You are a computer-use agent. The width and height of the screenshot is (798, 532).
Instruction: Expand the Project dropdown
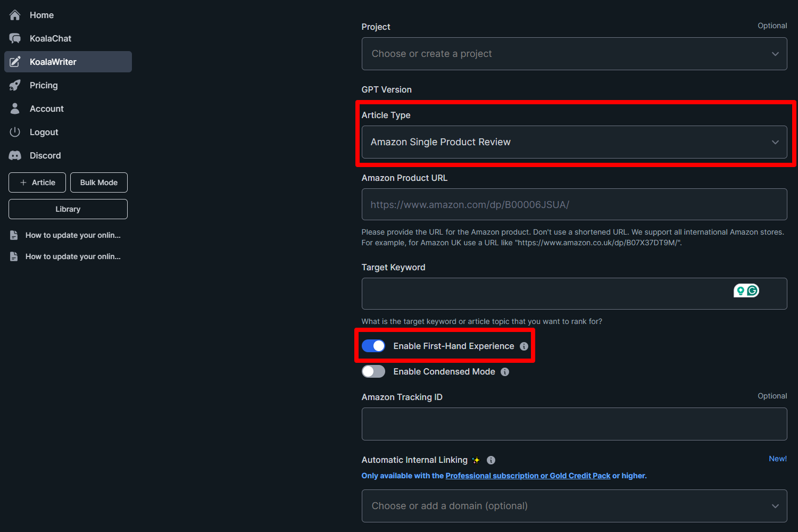coord(574,54)
